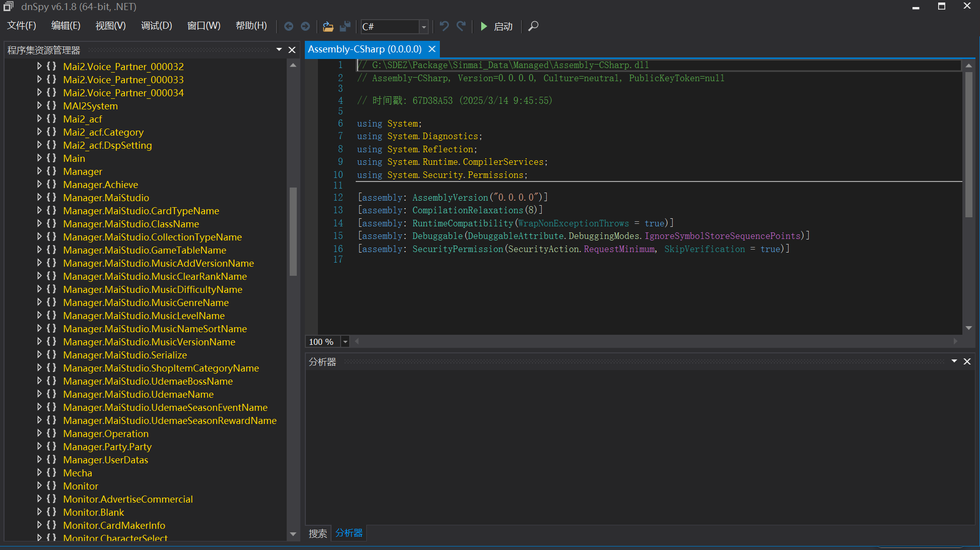This screenshot has height=550, width=980.
Task: Undo the last action via toolbar icon
Action: (x=444, y=26)
